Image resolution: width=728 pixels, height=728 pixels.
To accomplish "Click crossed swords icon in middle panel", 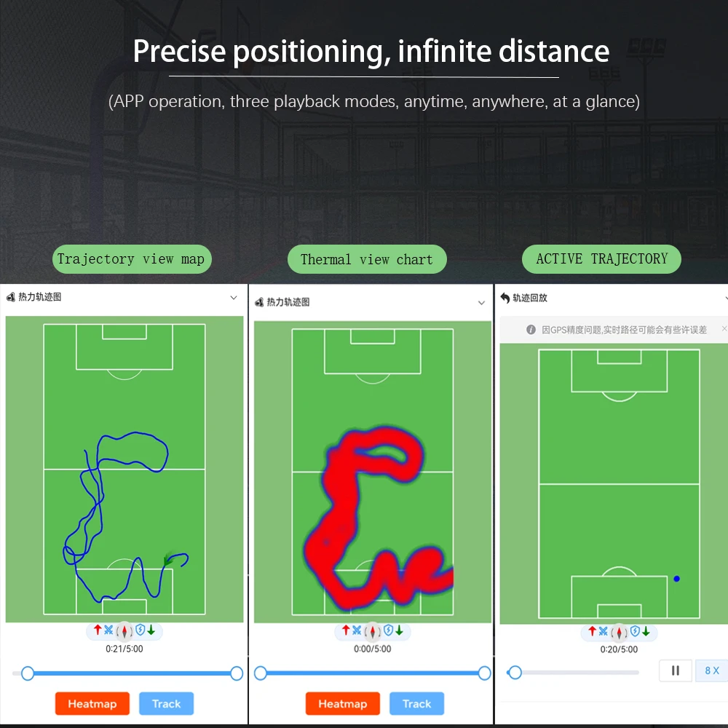I will point(357,630).
